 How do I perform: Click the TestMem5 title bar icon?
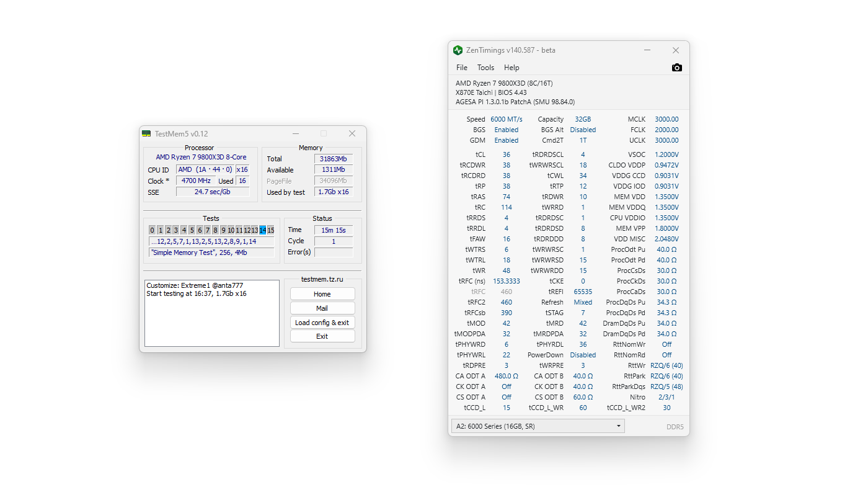pos(146,133)
